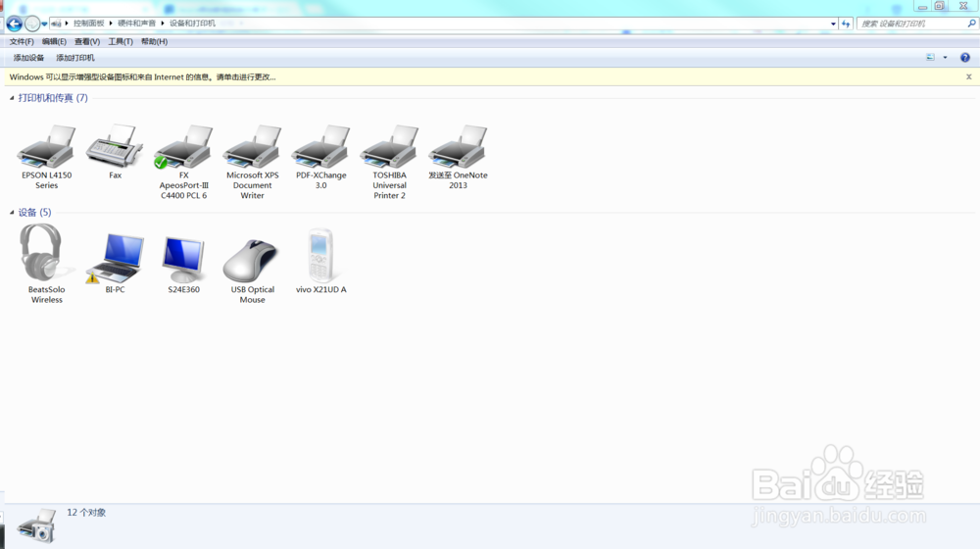The image size is (980, 549).
Task: Click the search magnifier icon
Action: point(971,24)
